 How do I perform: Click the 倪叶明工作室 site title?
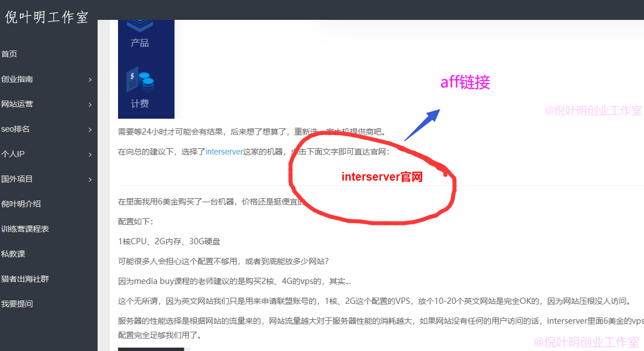click(47, 17)
